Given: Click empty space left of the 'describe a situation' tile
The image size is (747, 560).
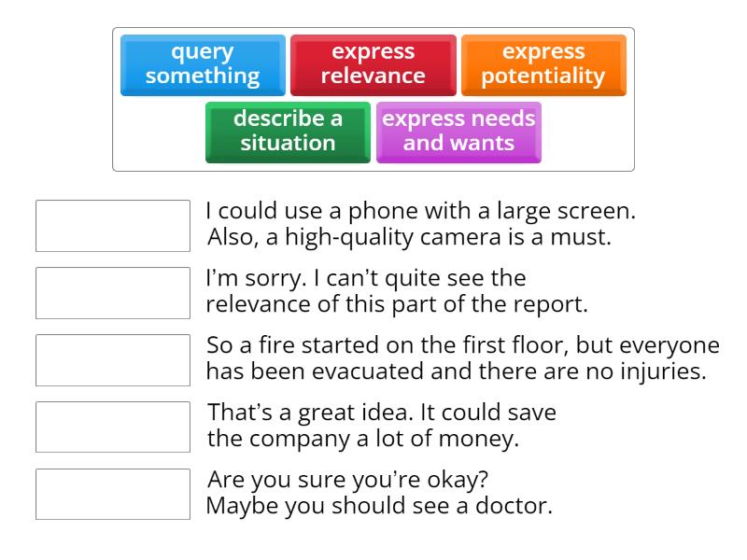Looking at the screenshot, I should coord(159,132).
